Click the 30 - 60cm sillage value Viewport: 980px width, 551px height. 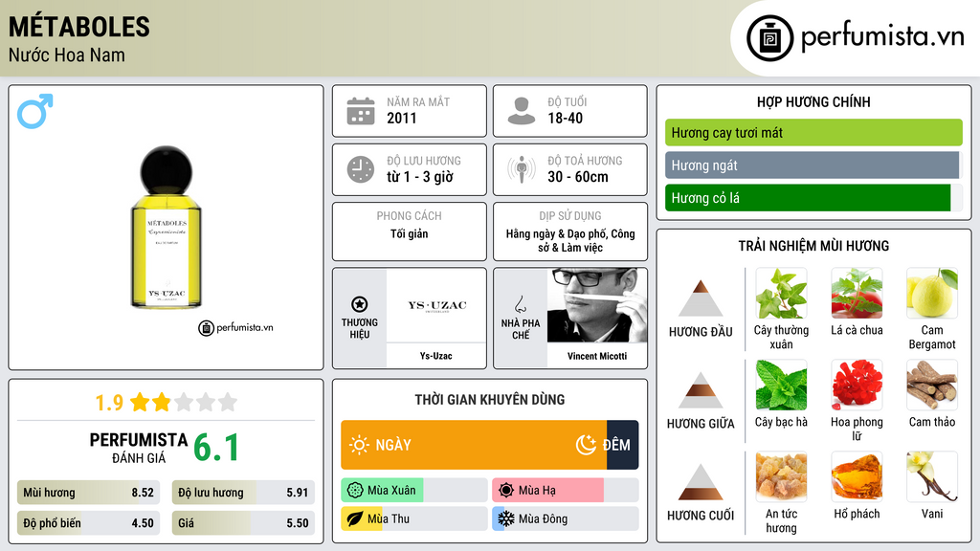tap(578, 177)
